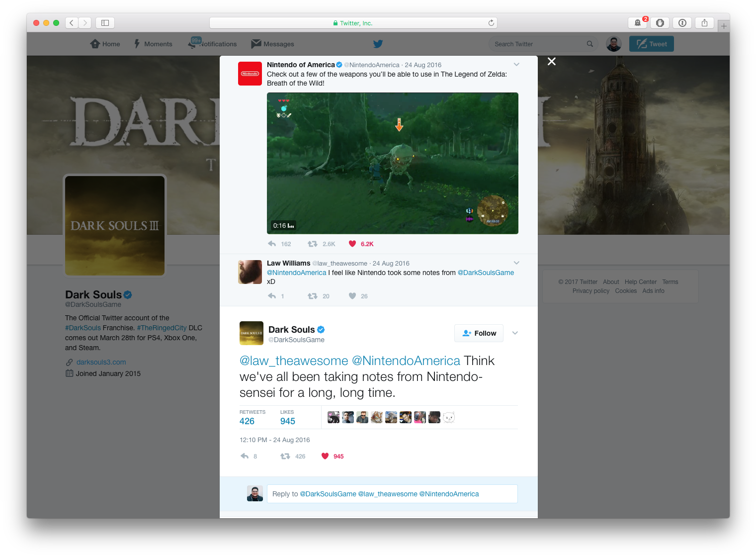Retweet the Nintendo tweet (2.6K)
Screen dimensions: 756x555
tap(313, 244)
